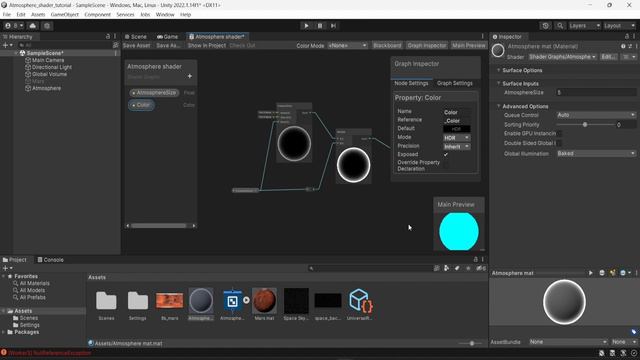Click the global search magnifier icon
640x360 pixels.
pyautogui.click(x=560, y=26)
